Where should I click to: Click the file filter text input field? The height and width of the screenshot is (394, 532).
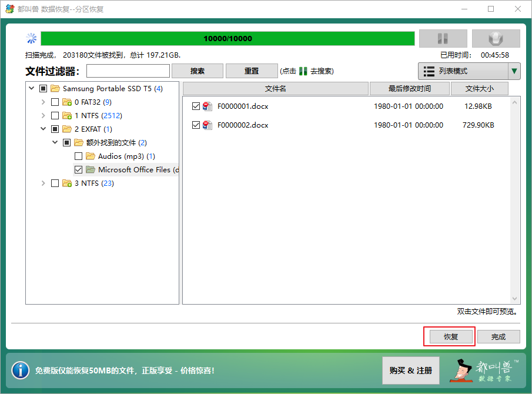(128, 71)
